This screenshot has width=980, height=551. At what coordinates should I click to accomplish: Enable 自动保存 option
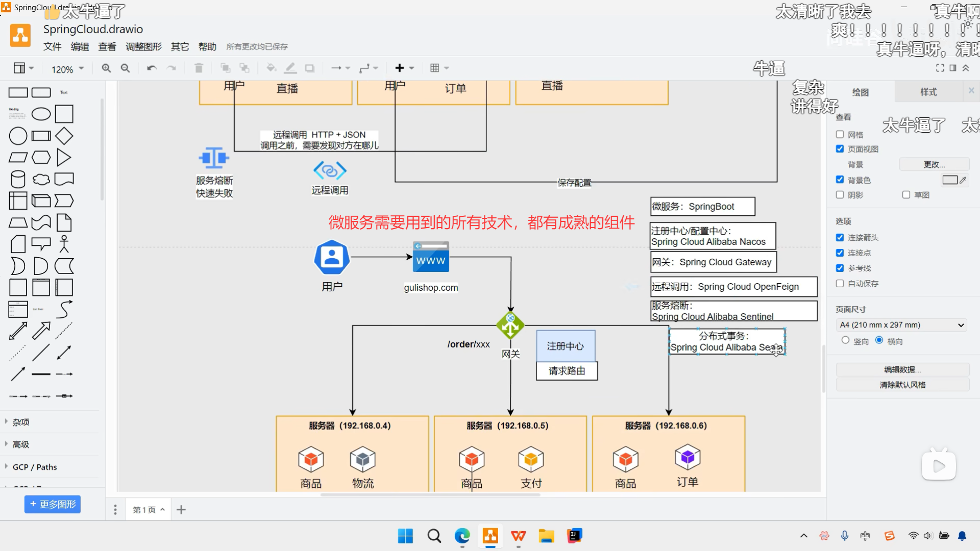tap(840, 284)
